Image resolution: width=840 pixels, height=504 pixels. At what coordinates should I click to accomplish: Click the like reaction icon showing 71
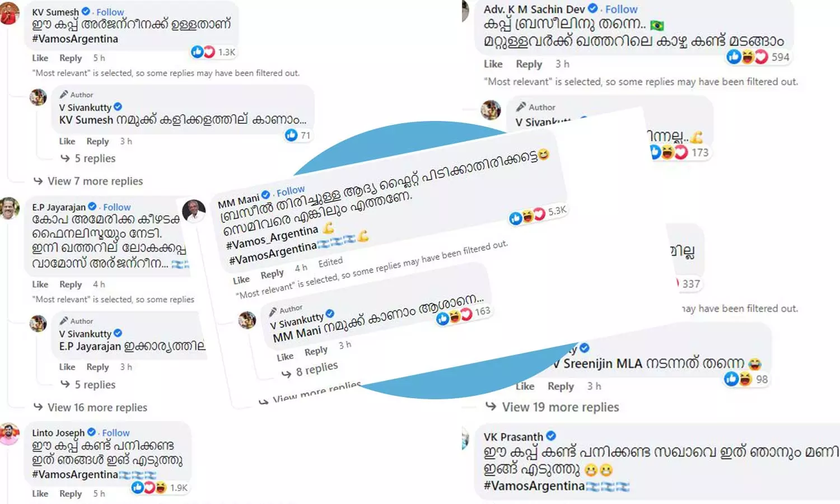click(291, 135)
